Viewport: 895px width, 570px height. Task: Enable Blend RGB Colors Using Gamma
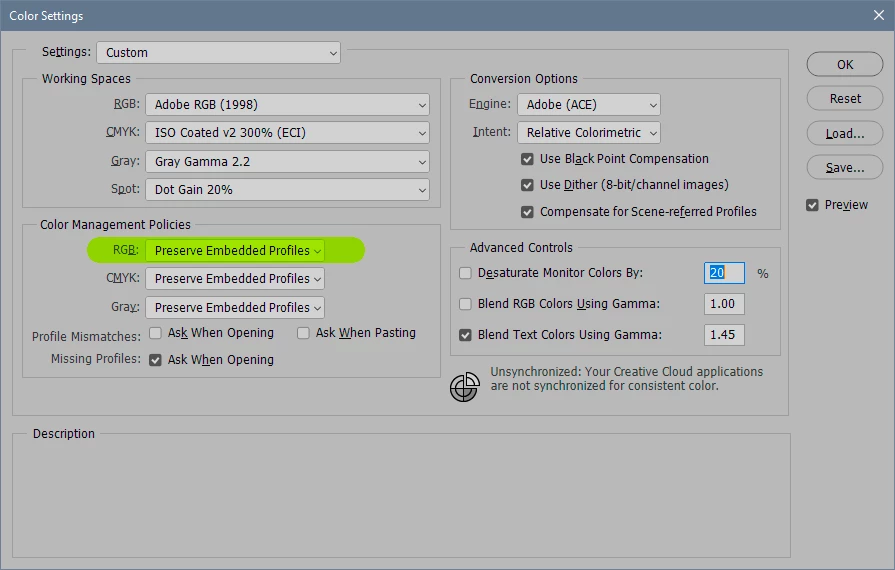tap(465, 304)
